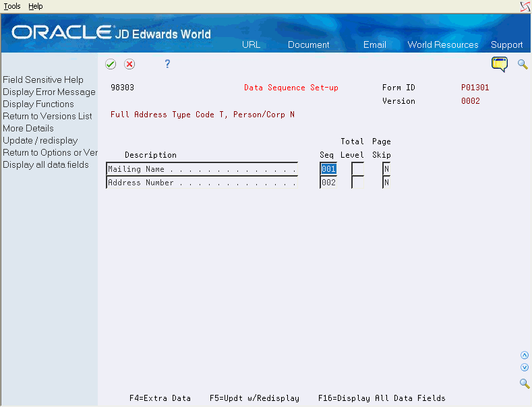The height and width of the screenshot is (407, 532).
Task: Open the Email header link
Action: click(375, 44)
